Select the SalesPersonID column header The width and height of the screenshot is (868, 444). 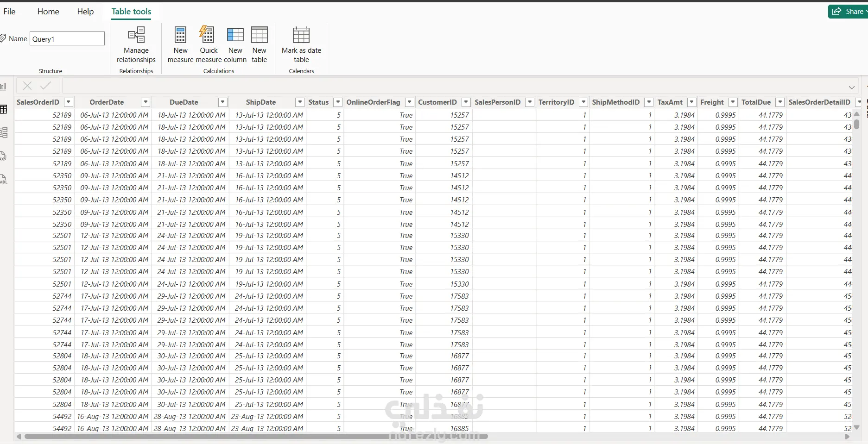click(x=498, y=102)
